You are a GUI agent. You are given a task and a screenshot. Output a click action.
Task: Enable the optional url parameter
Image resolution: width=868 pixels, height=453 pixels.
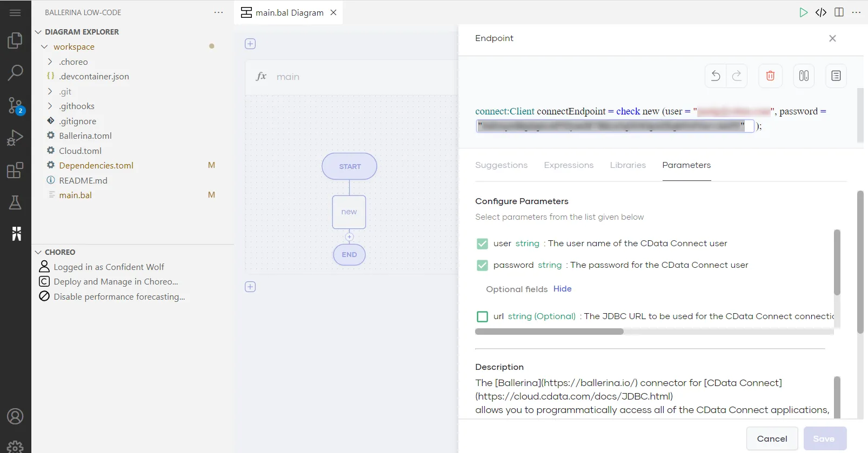482,317
